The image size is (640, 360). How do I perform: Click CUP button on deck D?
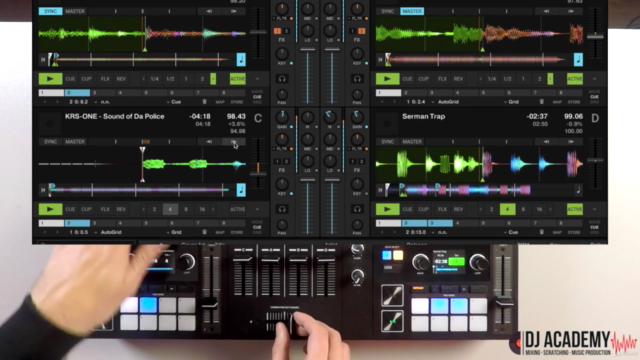[x=423, y=209]
